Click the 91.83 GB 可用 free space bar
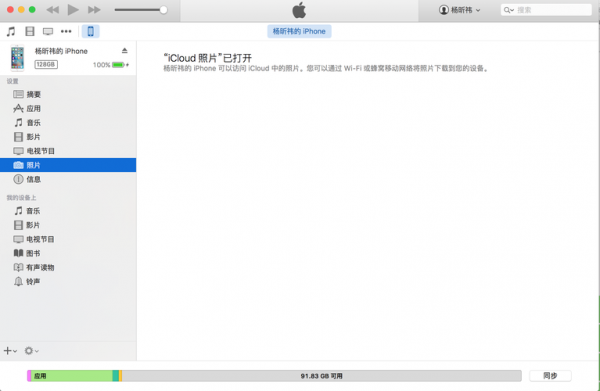Screen dimensions: 600x391 coord(321,376)
